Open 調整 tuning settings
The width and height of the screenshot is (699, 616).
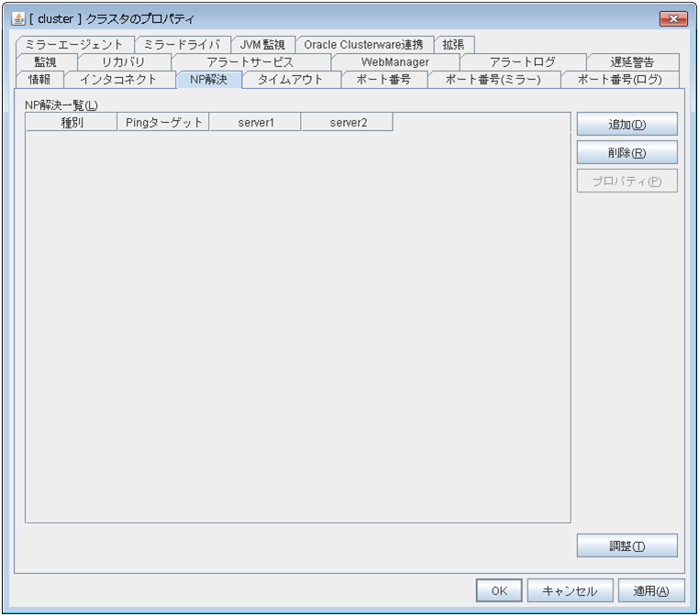pyautogui.click(x=627, y=545)
